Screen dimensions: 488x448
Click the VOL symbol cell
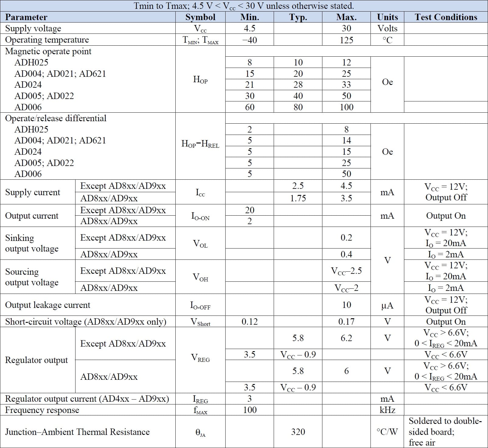coord(200,243)
